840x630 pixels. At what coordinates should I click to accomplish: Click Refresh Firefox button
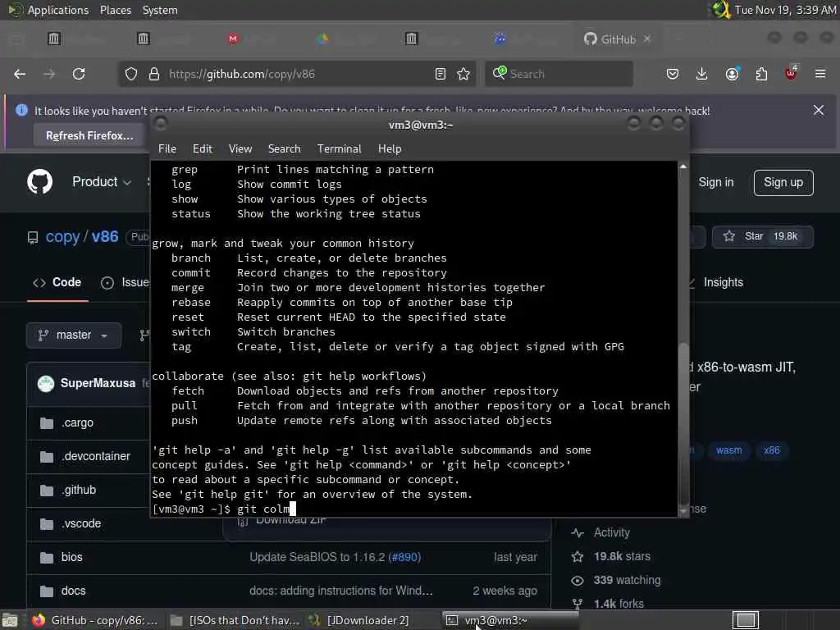click(89, 135)
